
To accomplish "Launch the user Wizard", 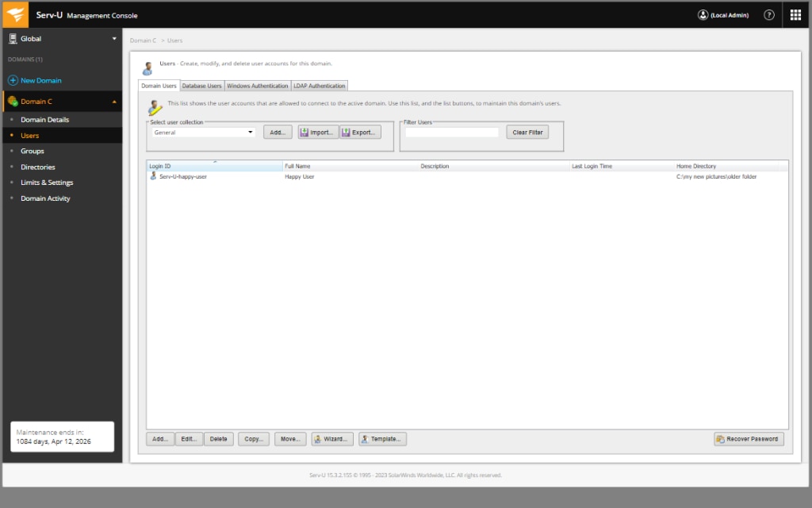I will coord(331,438).
